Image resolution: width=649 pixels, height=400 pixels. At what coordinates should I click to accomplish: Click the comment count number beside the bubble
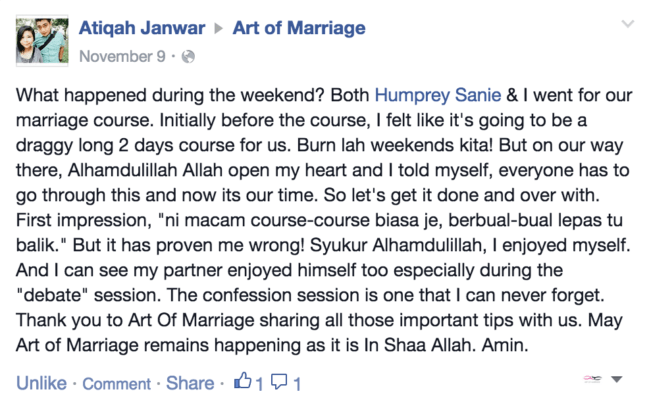pos(297,384)
